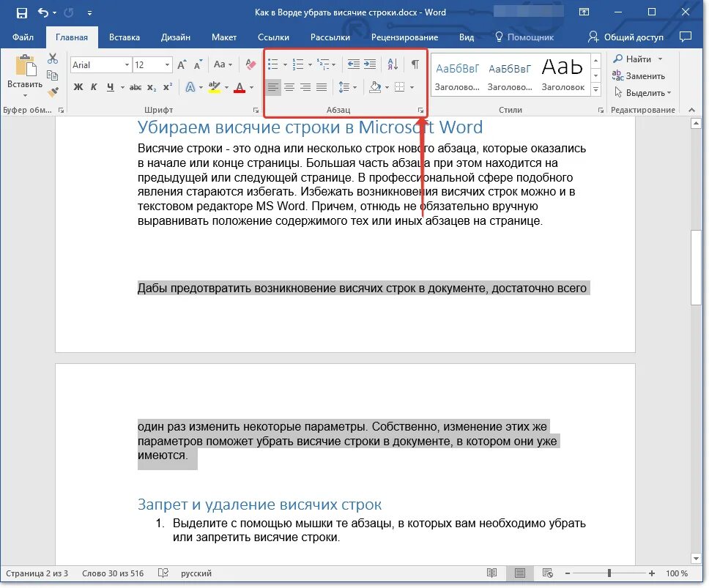Cut selection with the scissors icon
This screenshot has width=709, height=588.
pyautogui.click(x=53, y=59)
